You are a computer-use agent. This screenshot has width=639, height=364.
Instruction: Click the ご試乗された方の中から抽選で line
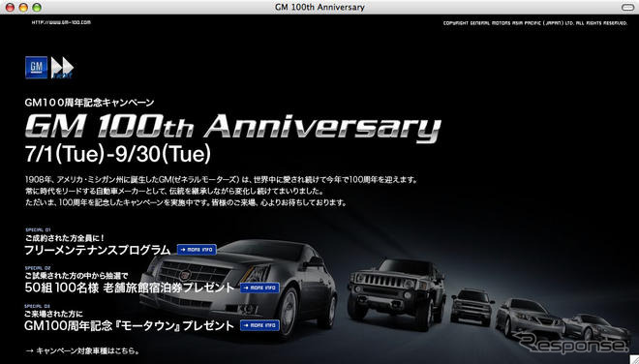point(76,276)
